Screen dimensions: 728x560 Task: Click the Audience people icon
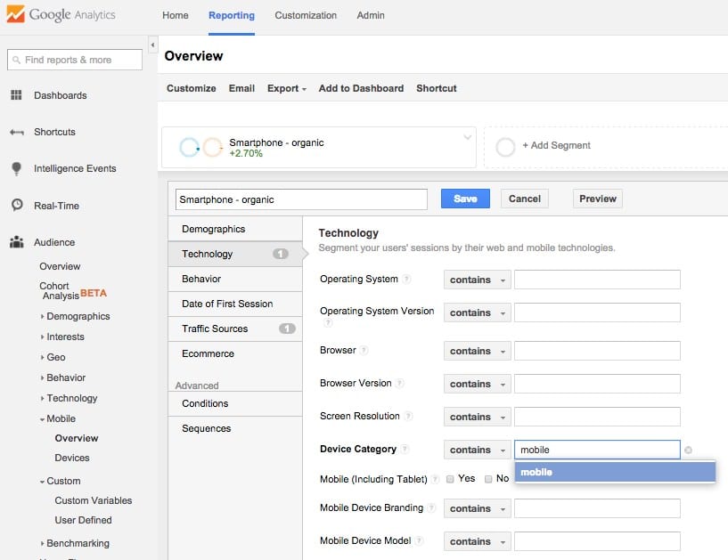[16, 242]
